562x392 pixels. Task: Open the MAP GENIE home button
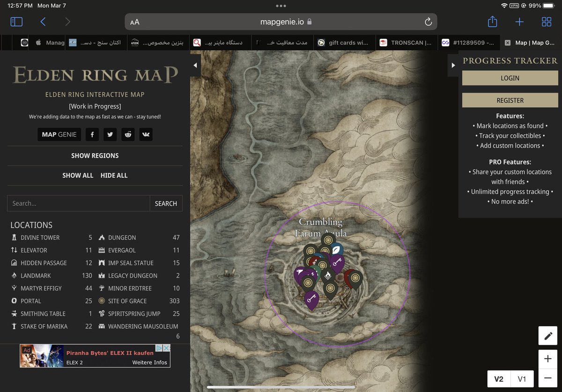pos(59,134)
